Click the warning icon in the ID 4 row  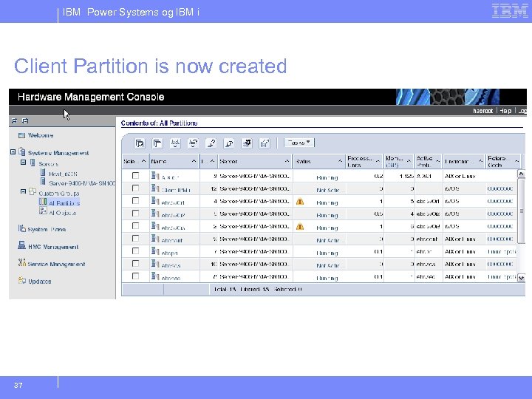300,202
